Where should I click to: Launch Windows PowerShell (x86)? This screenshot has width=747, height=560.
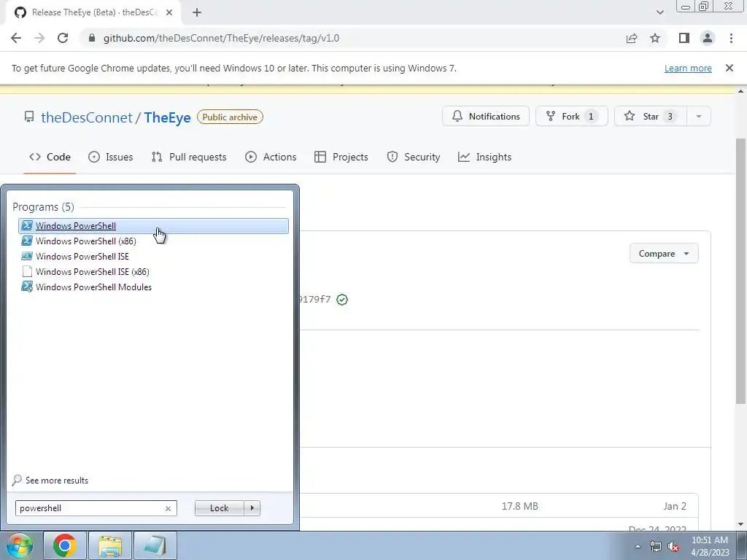[x=153, y=241]
